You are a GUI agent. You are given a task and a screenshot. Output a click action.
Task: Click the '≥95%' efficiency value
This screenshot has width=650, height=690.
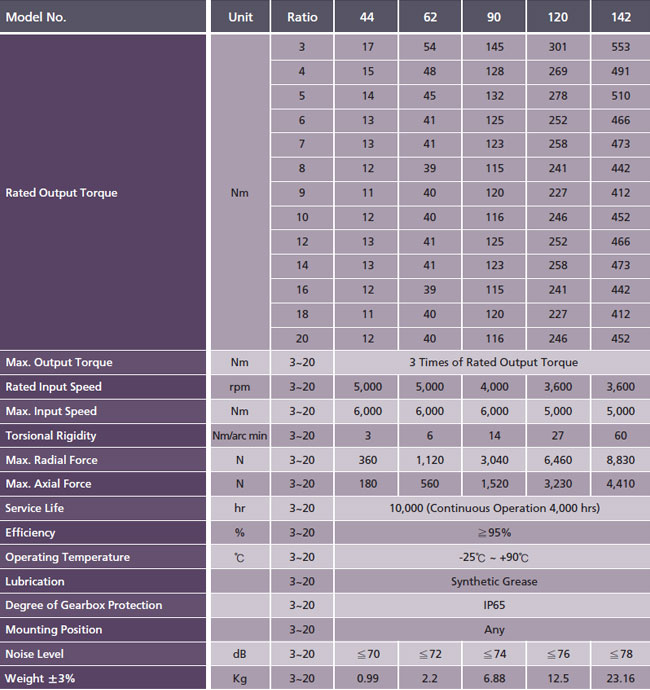click(x=492, y=532)
